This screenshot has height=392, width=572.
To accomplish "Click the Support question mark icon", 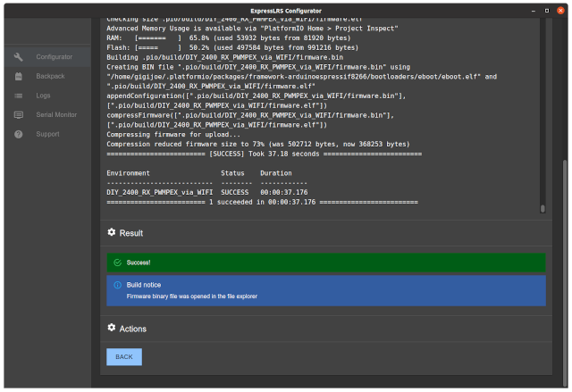I will (18, 134).
